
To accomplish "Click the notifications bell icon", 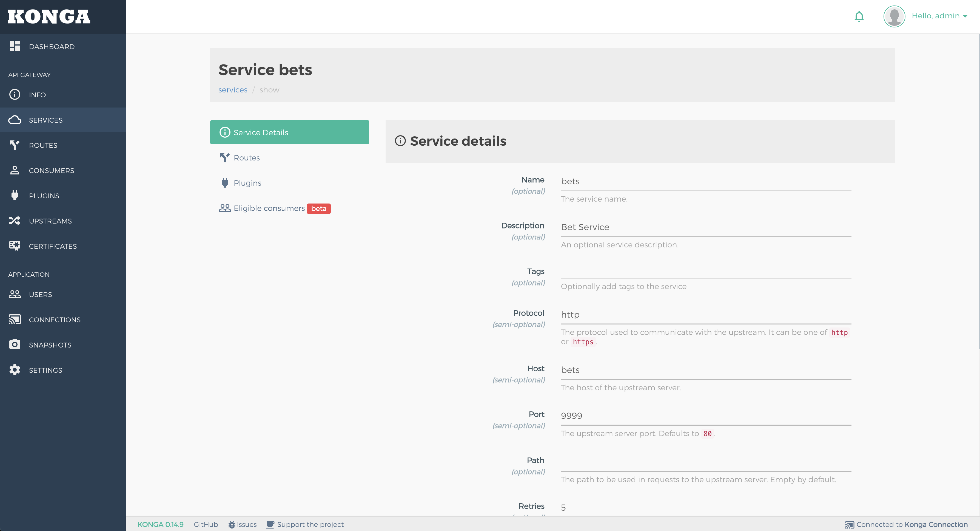I will tap(859, 16).
